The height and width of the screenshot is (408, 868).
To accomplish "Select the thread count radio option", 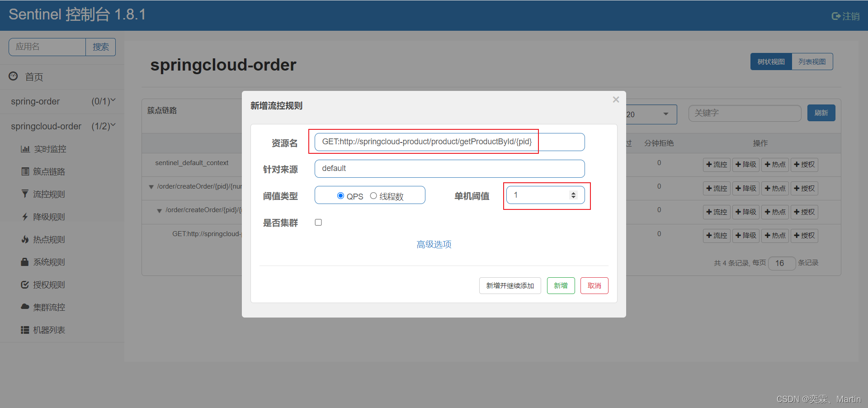I will click(373, 196).
